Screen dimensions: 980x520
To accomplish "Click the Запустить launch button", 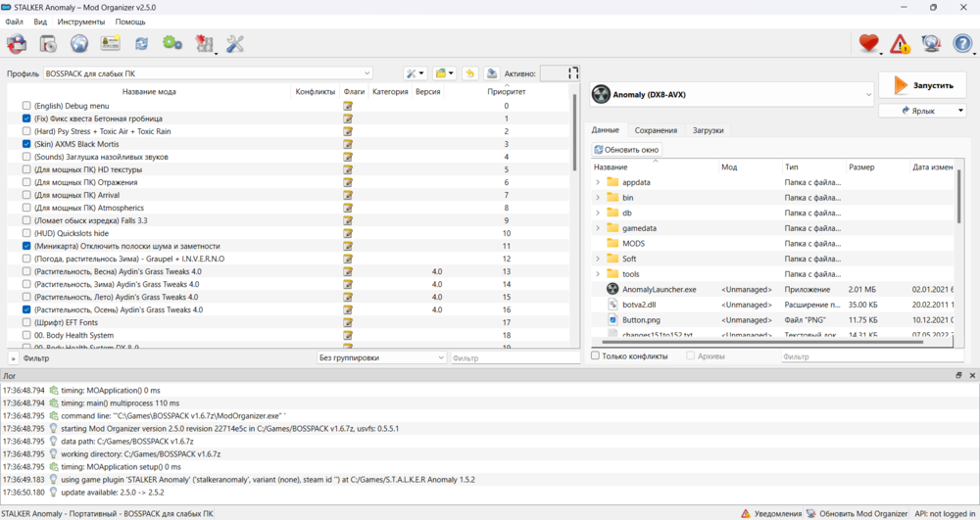I will coord(922,85).
